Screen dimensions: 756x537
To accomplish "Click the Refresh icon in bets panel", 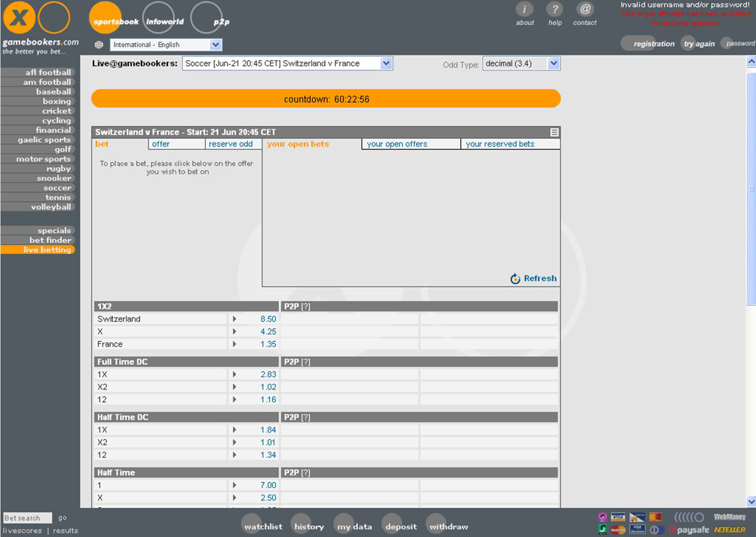I will coord(515,278).
